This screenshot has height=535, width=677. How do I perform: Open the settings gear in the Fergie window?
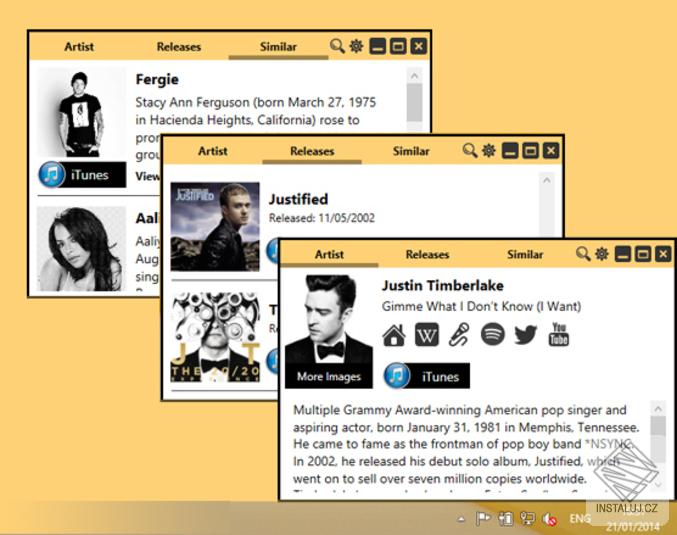[x=357, y=46]
